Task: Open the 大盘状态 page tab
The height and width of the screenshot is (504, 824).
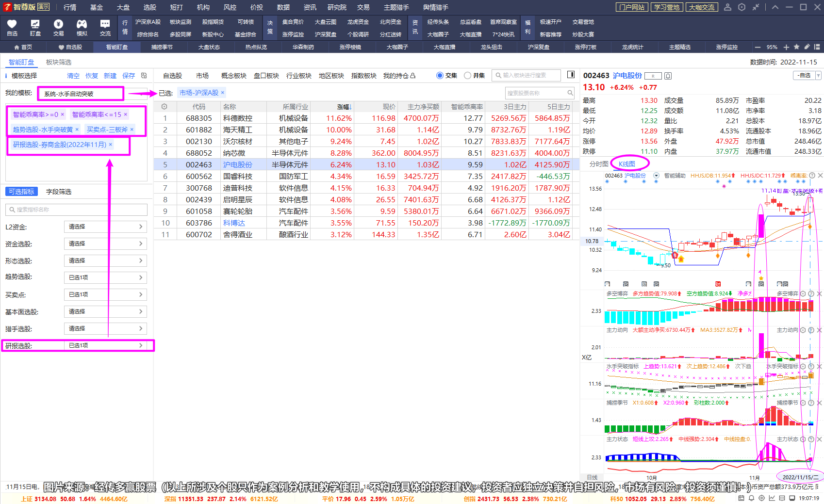Action: click(x=209, y=47)
